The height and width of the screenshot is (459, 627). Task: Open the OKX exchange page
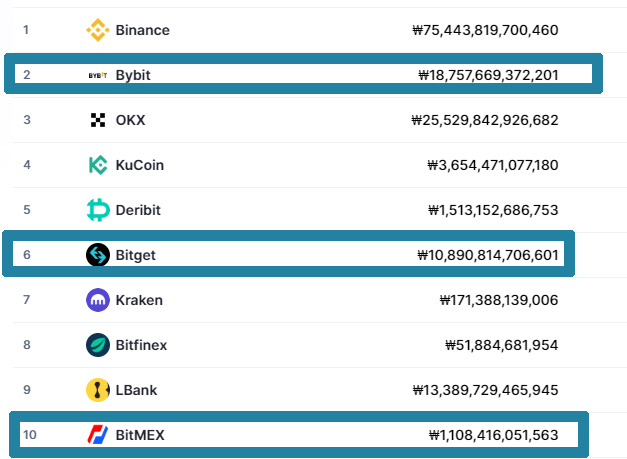point(130,120)
